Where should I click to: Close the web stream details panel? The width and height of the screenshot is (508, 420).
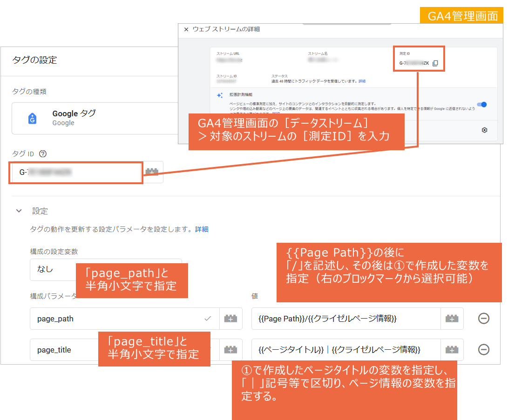186,29
